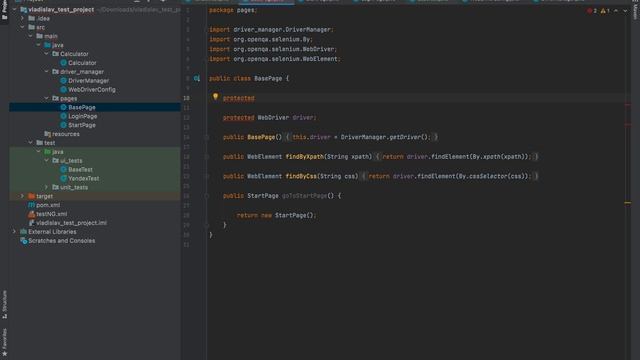Go to next highlighted error arrow
This screenshot has height=360, width=640.
click(x=625, y=11)
